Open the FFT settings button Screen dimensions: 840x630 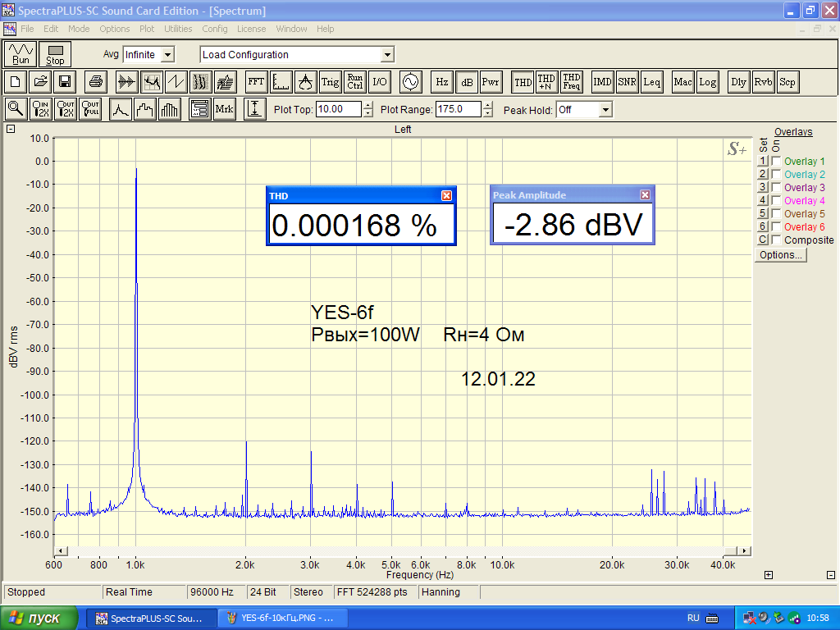[x=256, y=82]
